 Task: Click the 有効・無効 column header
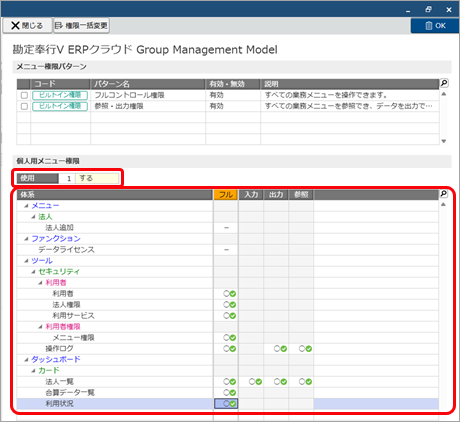point(233,84)
